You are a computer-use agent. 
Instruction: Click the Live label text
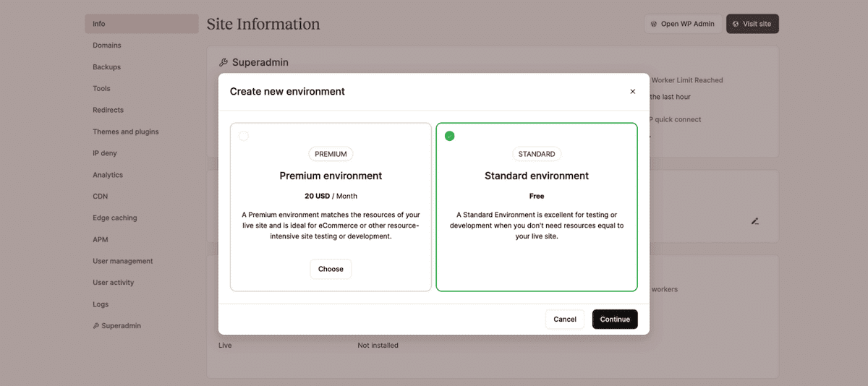pos(225,346)
